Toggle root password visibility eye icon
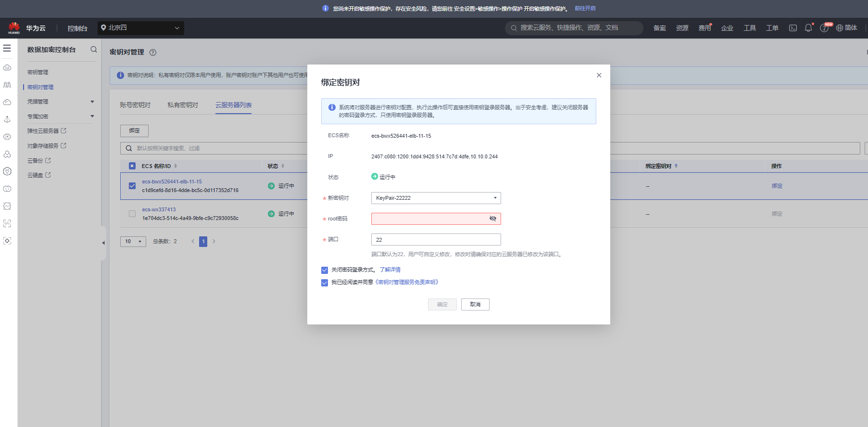Viewport: 868px width, 427px height. click(493, 219)
